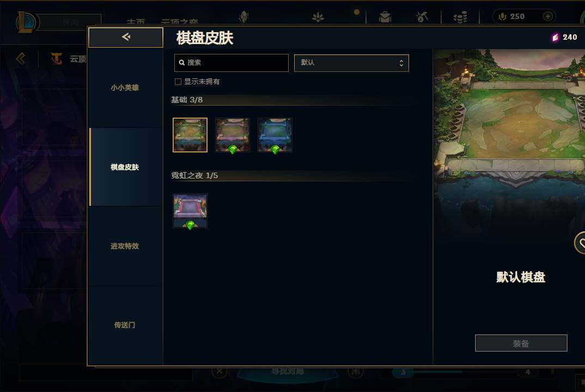Enable the 显示未拥有 checkbox
Screen dimensions: 585x392
[178, 82]
